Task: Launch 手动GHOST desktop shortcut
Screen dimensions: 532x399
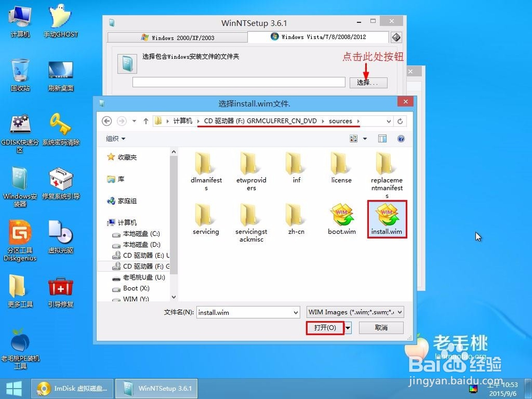Action: click(61, 21)
